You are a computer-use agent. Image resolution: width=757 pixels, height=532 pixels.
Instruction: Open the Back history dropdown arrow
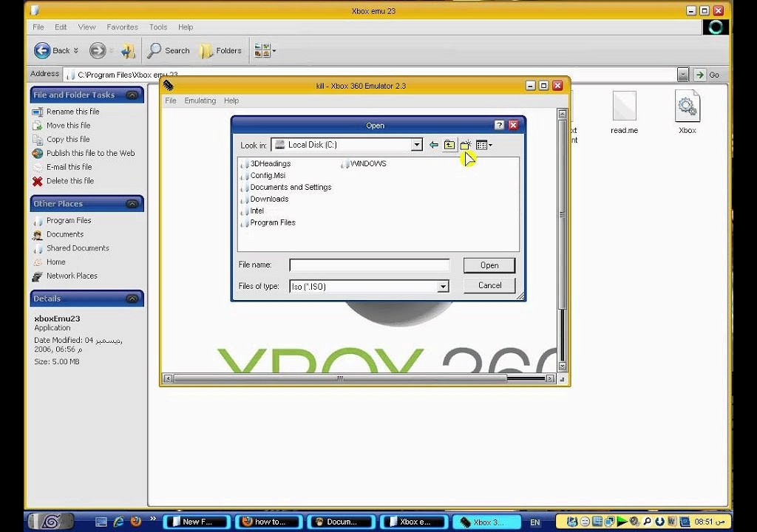(x=76, y=50)
